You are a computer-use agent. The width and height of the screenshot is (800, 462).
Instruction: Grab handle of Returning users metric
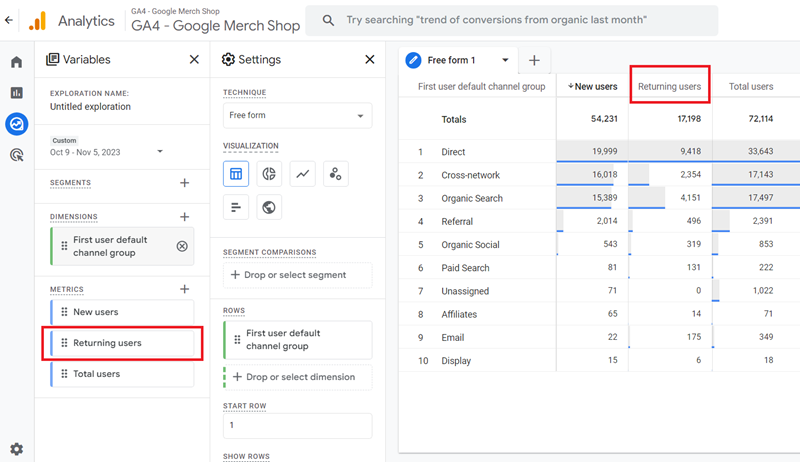pyautogui.click(x=64, y=343)
